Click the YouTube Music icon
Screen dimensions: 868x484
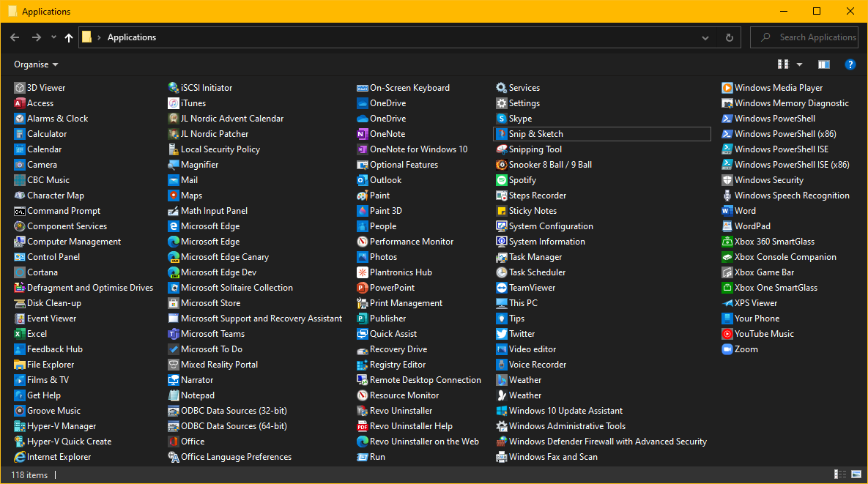pos(727,334)
